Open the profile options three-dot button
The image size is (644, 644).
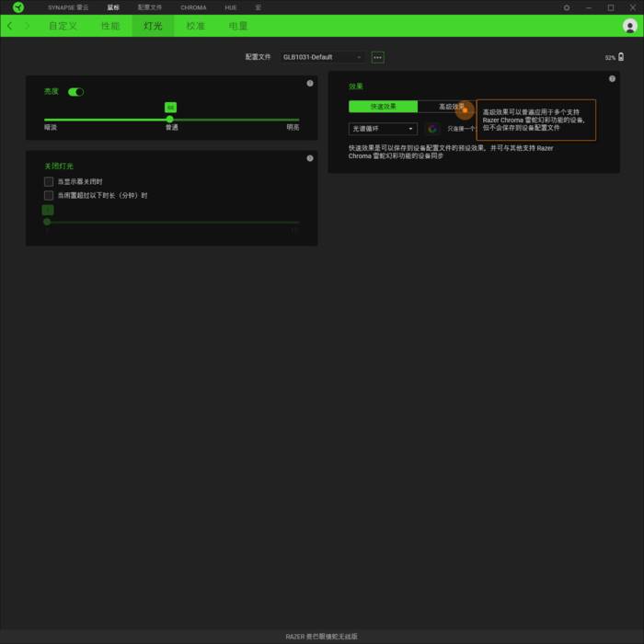377,57
